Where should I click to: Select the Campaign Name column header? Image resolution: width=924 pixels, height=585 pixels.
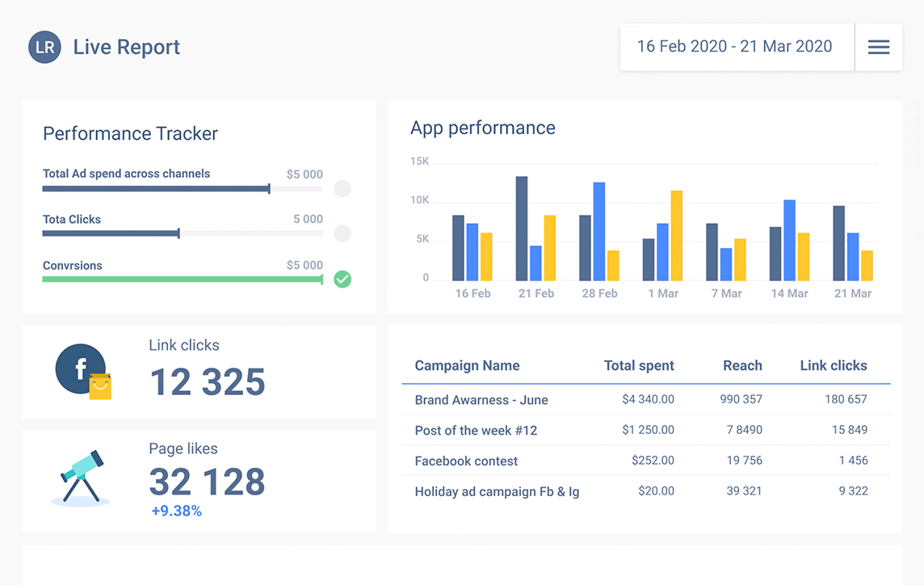click(467, 365)
